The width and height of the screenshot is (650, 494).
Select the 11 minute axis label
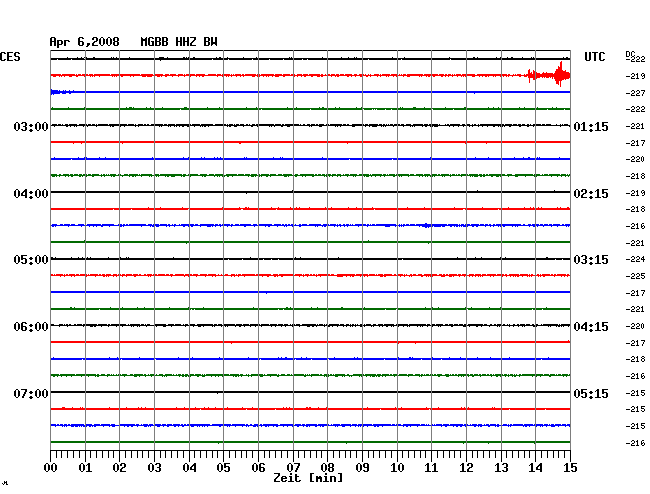[431, 467]
